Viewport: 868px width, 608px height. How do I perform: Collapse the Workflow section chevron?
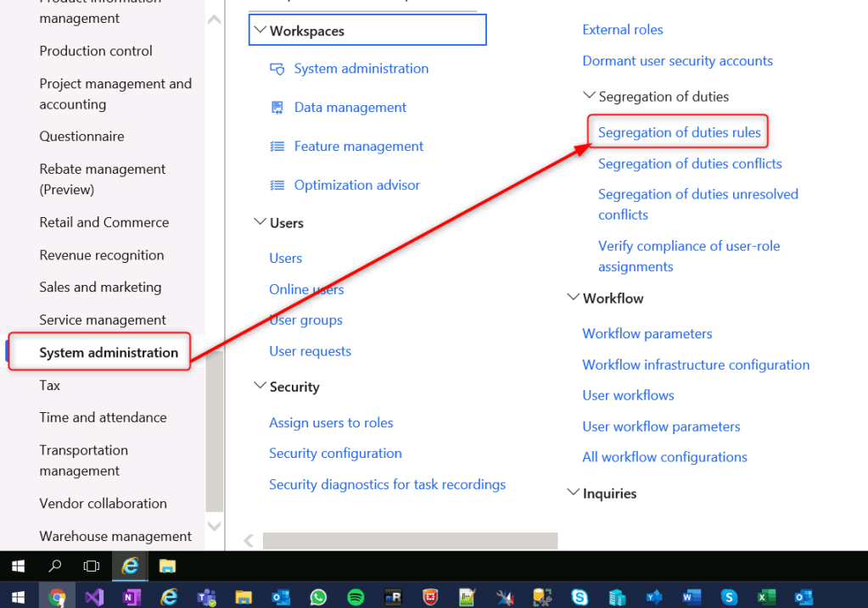(x=573, y=298)
